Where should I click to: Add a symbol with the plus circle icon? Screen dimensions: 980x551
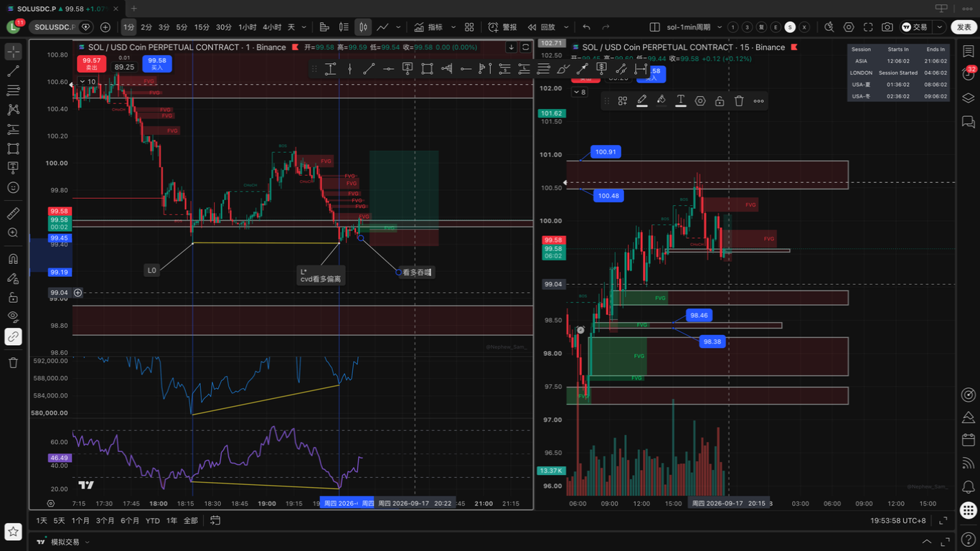click(105, 27)
